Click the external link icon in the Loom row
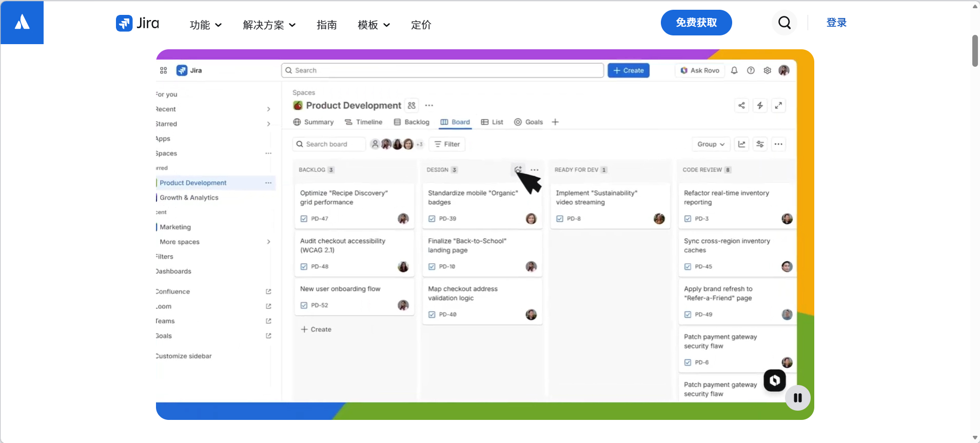Viewport: 980px width, 443px height. (x=268, y=306)
